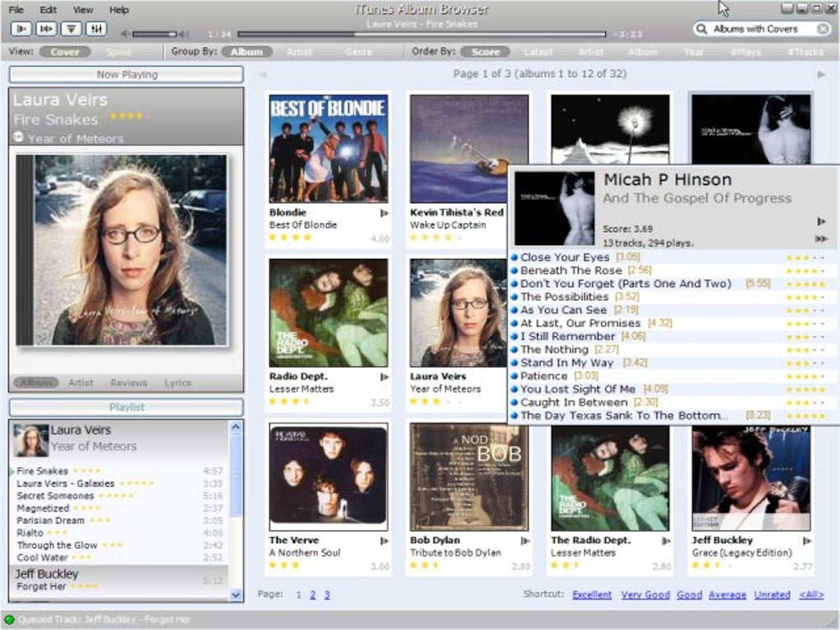Play the Jeff Buckley Grace album
This screenshot has height=630, width=840.
pyautogui.click(x=807, y=541)
